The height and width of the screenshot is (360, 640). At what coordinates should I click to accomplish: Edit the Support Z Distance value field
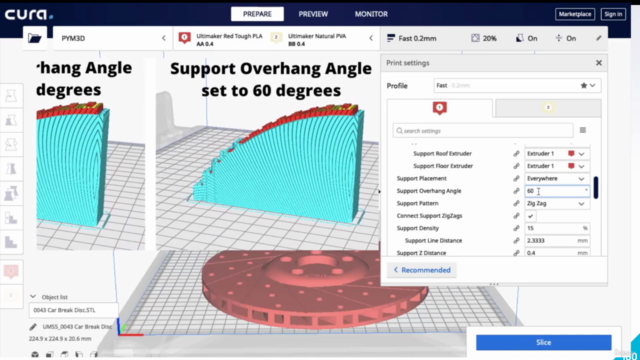click(557, 253)
